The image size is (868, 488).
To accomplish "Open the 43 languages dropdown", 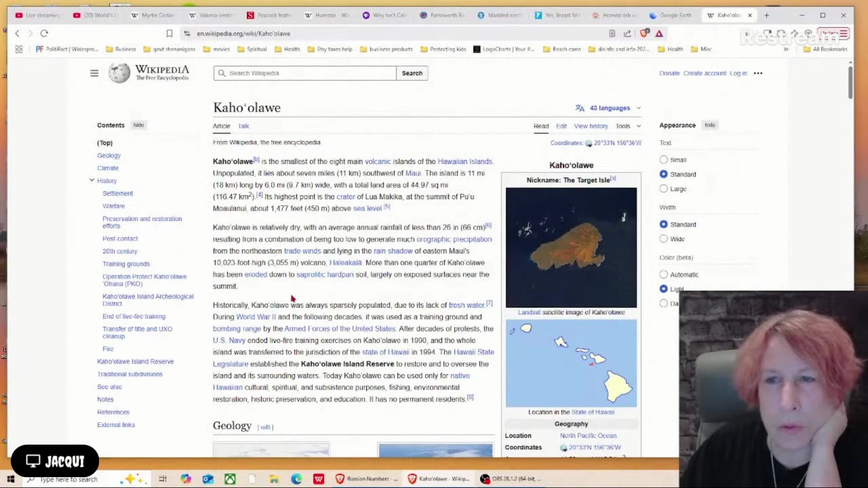I will click(608, 108).
